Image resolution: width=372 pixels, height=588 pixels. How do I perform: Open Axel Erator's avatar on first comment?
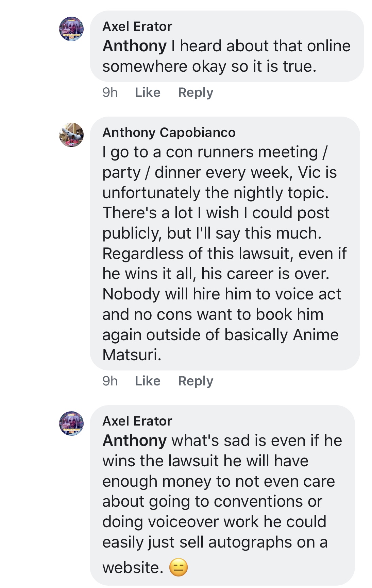pyautogui.click(x=71, y=29)
